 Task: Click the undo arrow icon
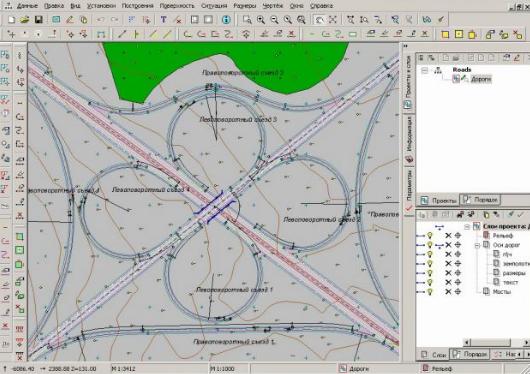click(100, 20)
